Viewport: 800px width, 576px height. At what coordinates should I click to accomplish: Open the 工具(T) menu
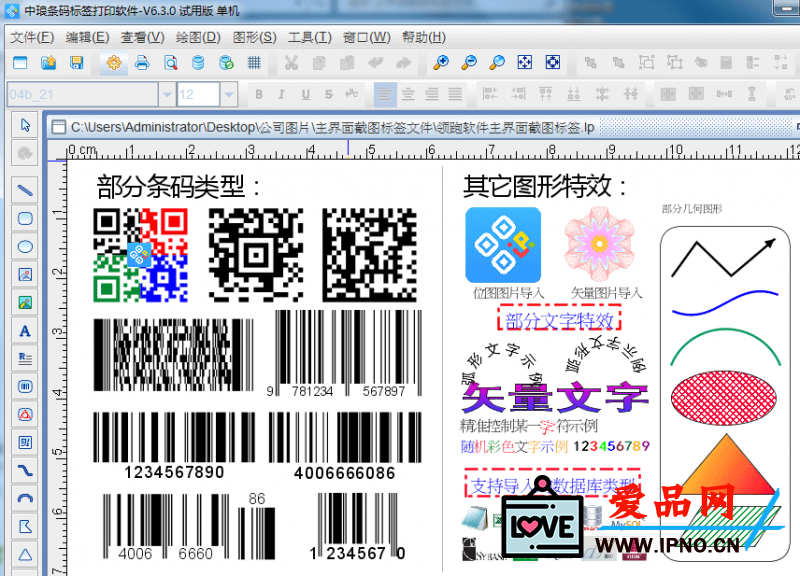click(x=310, y=37)
